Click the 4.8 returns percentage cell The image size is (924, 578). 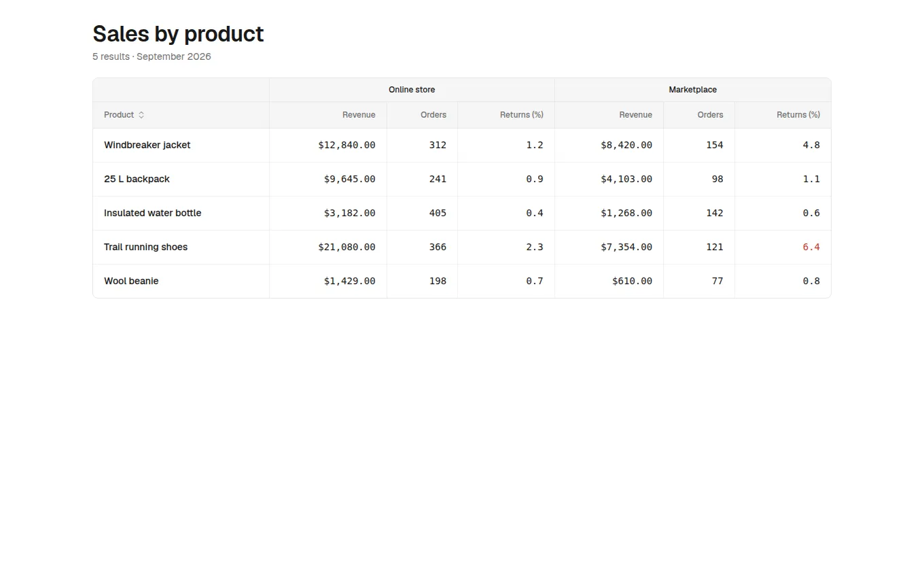click(x=783, y=145)
